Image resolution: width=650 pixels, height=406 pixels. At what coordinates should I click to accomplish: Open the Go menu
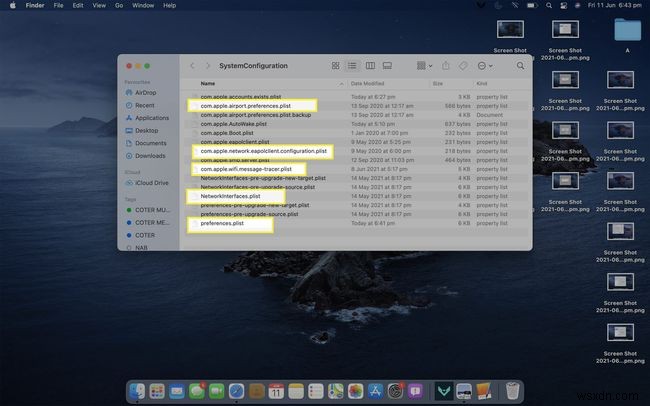(119, 5)
